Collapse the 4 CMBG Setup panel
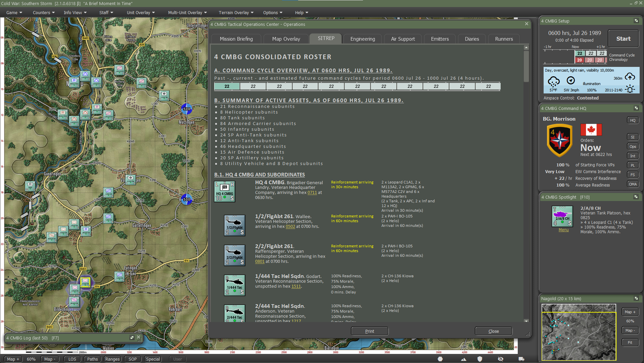This screenshot has width=644, height=363. [x=636, y=21]
